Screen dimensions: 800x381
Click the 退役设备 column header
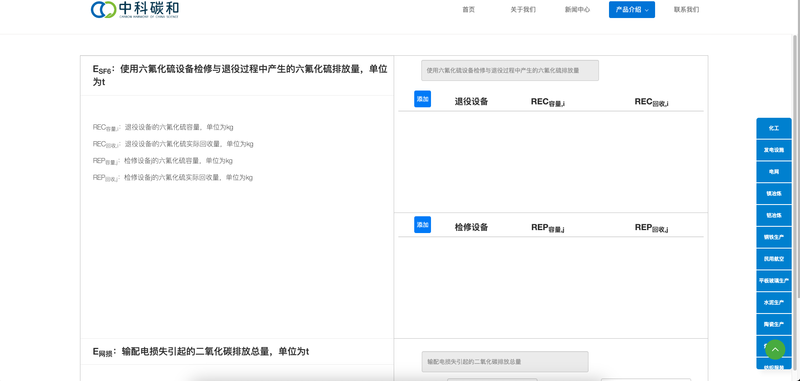pos(471,101)
